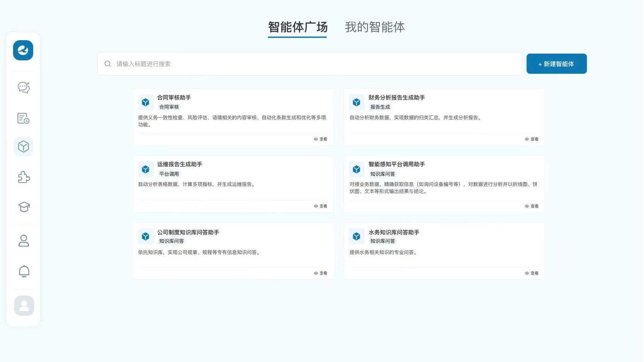This screenshot has height=362, width=644.
Task: Open the puzzle-piece plugins sidebar icon
Action: (23, 177)
